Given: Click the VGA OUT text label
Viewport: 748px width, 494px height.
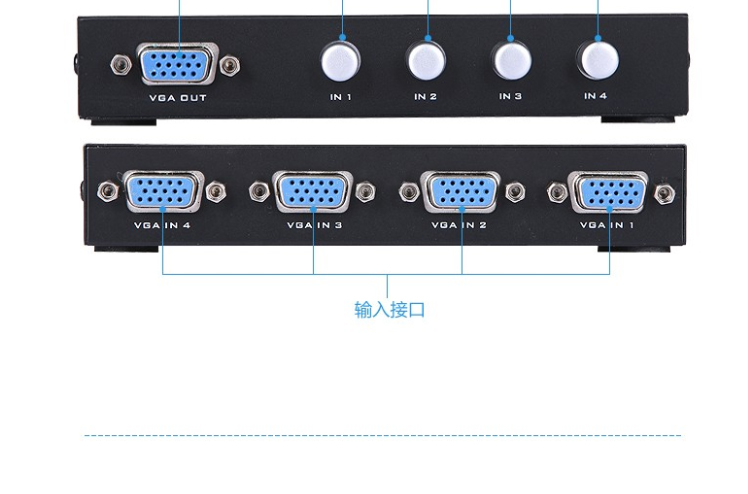Looking at the screenshot, I should 178,98.
